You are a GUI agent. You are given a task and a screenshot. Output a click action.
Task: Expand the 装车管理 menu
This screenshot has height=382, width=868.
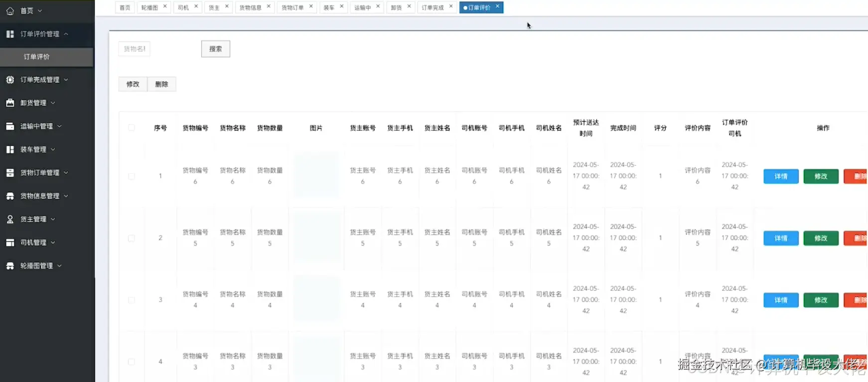53,149
